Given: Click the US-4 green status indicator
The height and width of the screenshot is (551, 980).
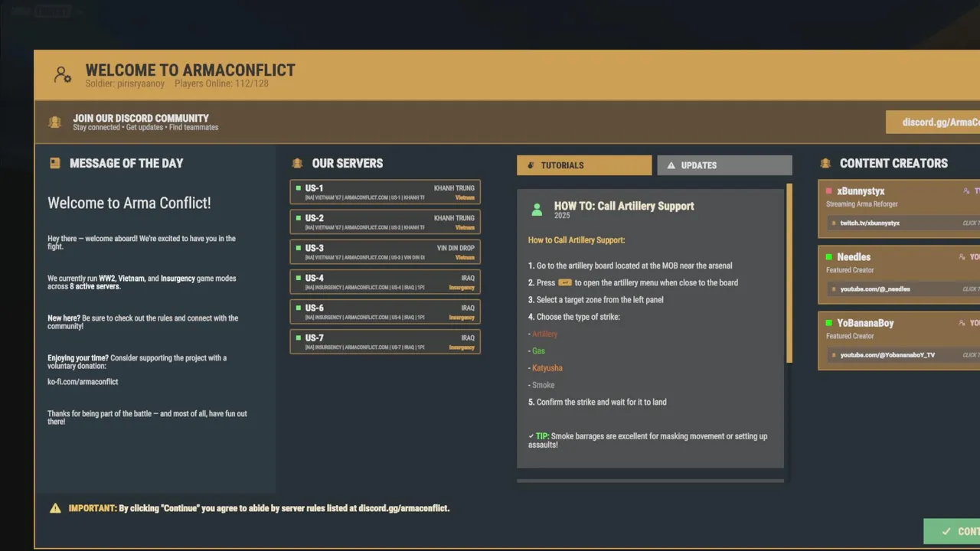Looking at the screenshot, I should coord(298,278).
